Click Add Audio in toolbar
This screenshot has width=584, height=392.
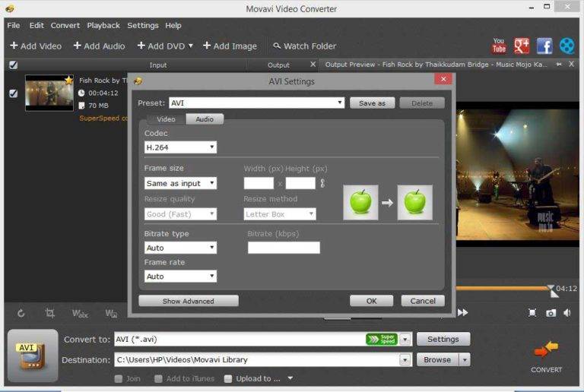[x=99, y=46]
